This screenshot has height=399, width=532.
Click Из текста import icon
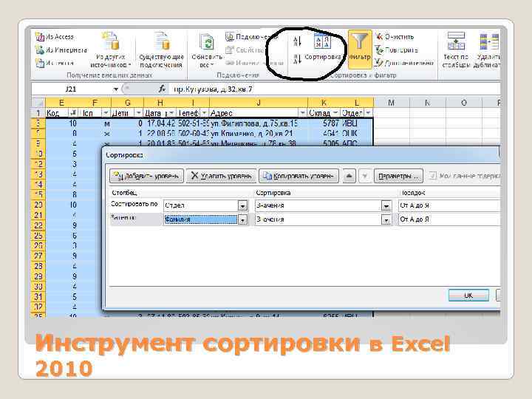(x=40, y=63)
